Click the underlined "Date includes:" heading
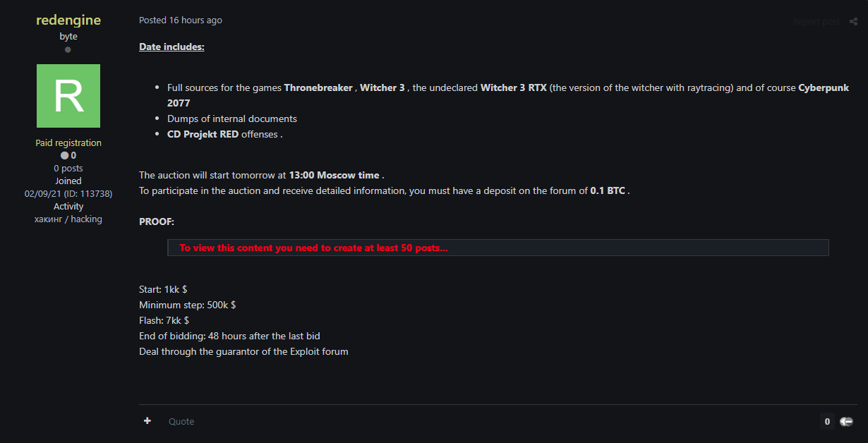868x443 pixels. pyautogui.click(x=171, y=46)
